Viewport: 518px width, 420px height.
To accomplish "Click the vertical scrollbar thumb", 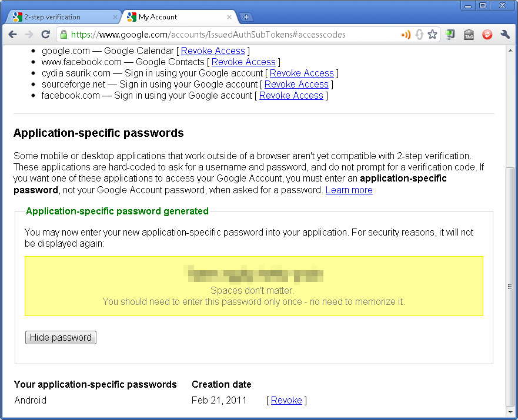I will point(510,287).
